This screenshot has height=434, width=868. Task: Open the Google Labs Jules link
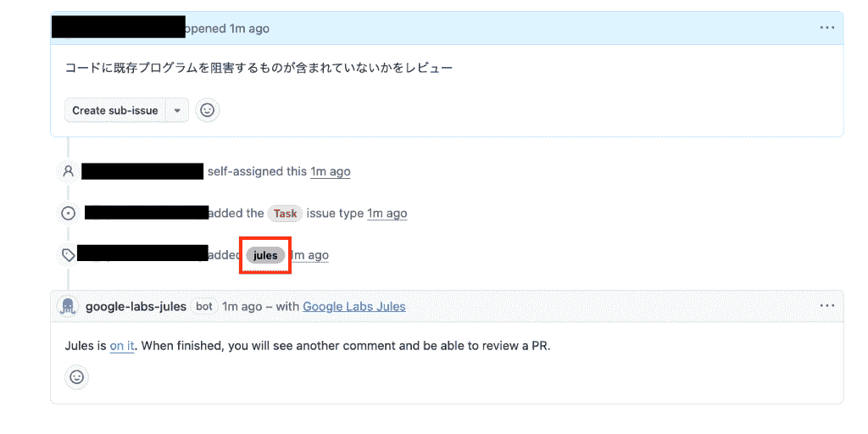[354, 306]
